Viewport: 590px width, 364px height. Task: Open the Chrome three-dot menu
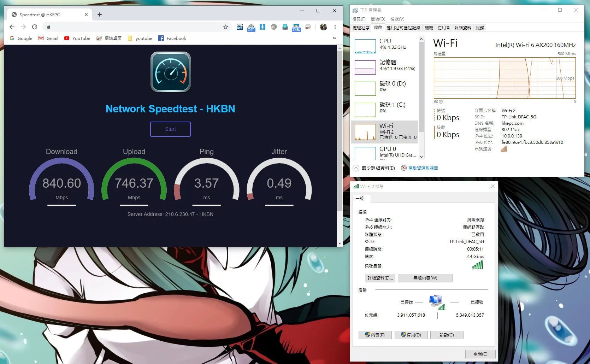coord(335,27)
